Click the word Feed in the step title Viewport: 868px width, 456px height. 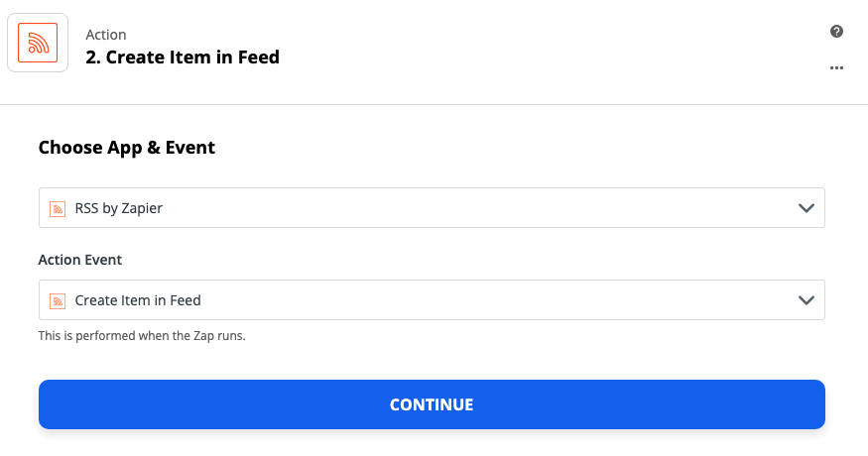[x=259, y=57]
